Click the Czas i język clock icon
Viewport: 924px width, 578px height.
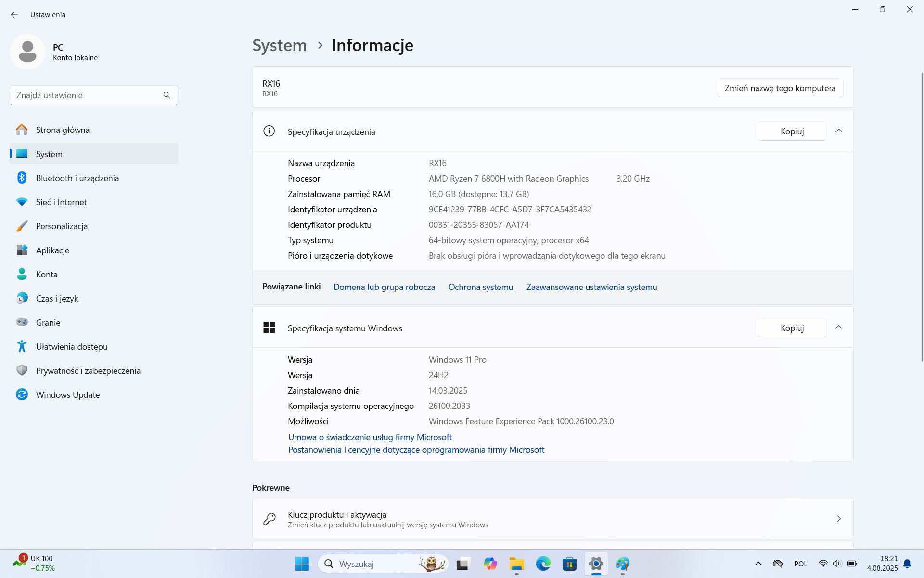click(x=22, y=298)
